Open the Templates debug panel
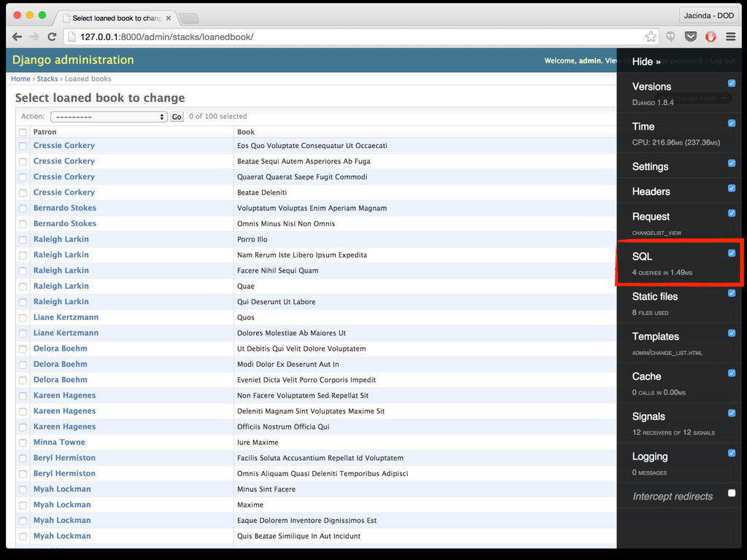Image resolution: width=747 pixels, height=560 pixels. (x=656, y=336)
